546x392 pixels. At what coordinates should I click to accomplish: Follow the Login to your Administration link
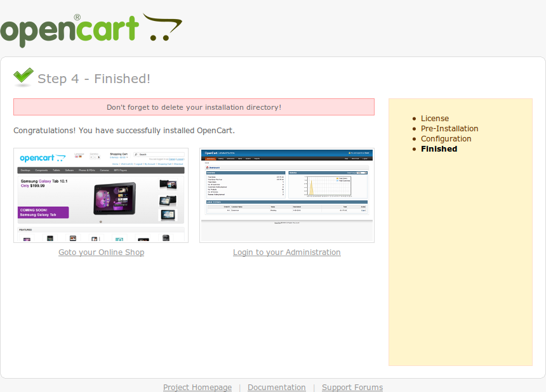[x=287, y=252]
